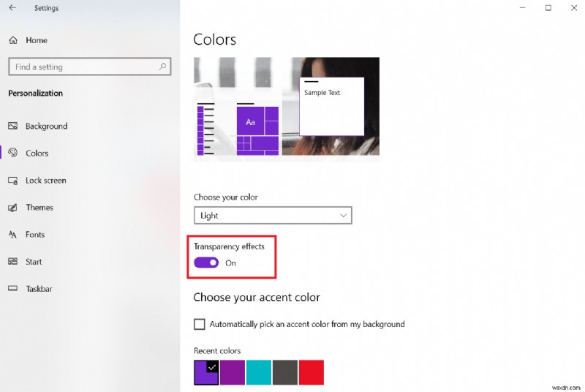The image size is (585, 392).
Task: Click the Personalization section label
Action: pos(35,93)
